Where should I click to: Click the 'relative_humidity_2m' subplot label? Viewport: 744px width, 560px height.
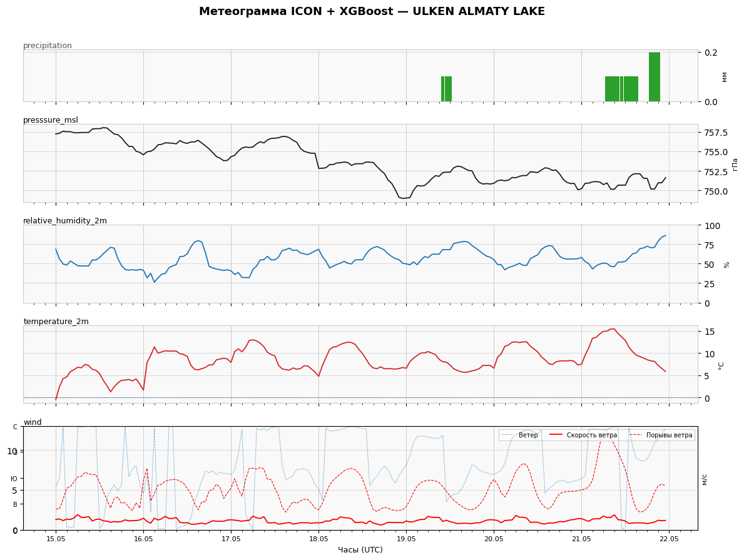(x=65, y=221)
